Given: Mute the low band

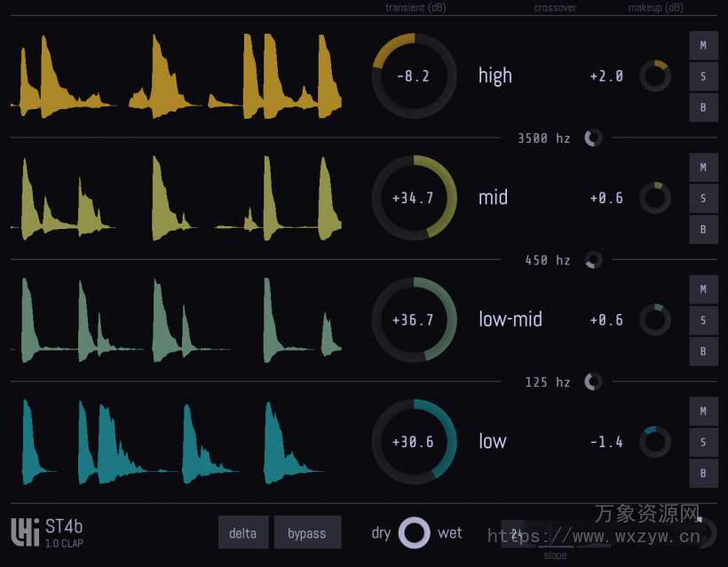Looking at the screenshot, I should (x=703, y=411).
